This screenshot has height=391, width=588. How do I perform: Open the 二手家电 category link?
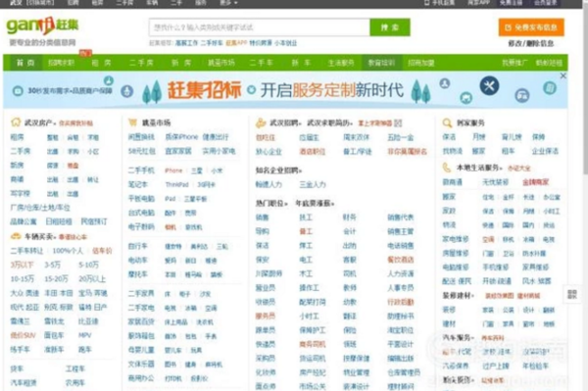141,308
